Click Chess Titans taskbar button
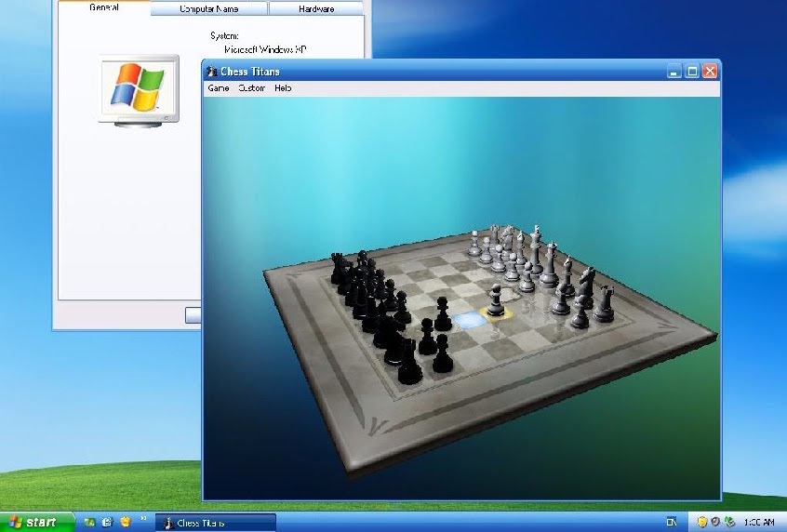The width and height of the screenshot is (787, 532). coord(215,523)
